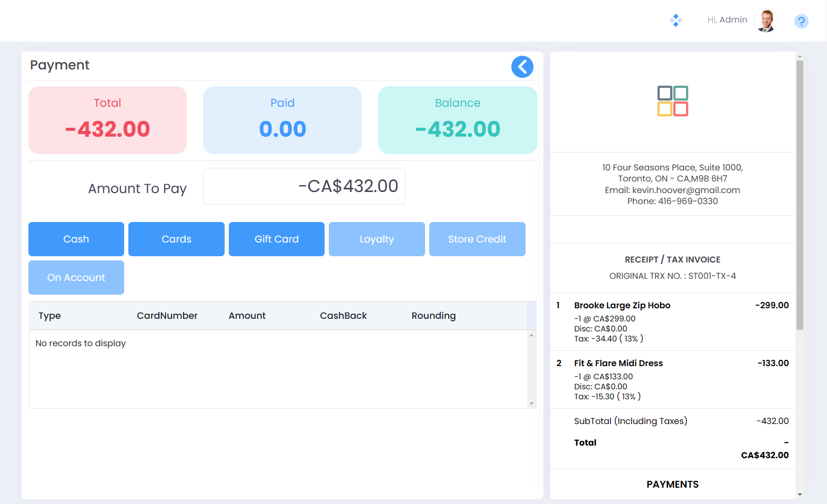
Task: Open the quick actions dots icon
Action: click(675, 21)
